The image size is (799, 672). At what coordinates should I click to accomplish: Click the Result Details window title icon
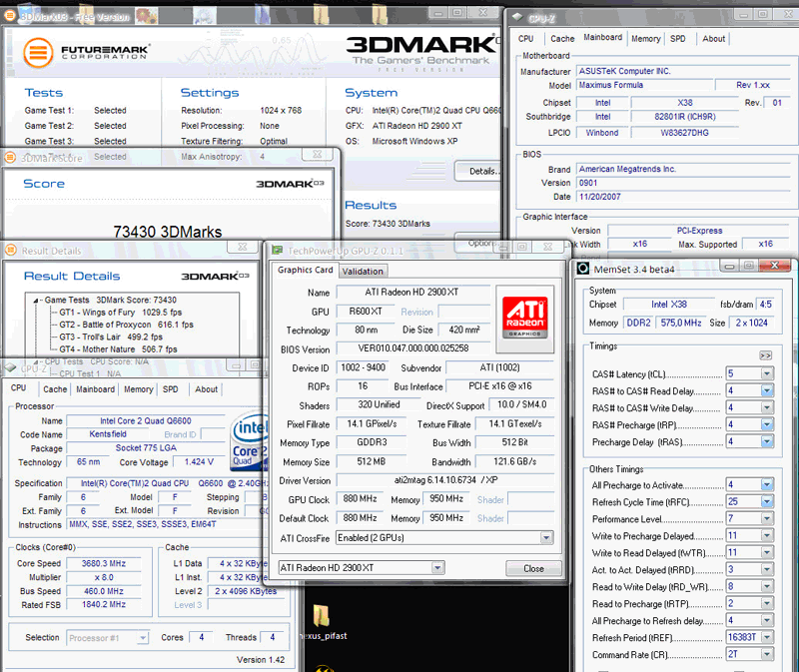click(11, 251)
